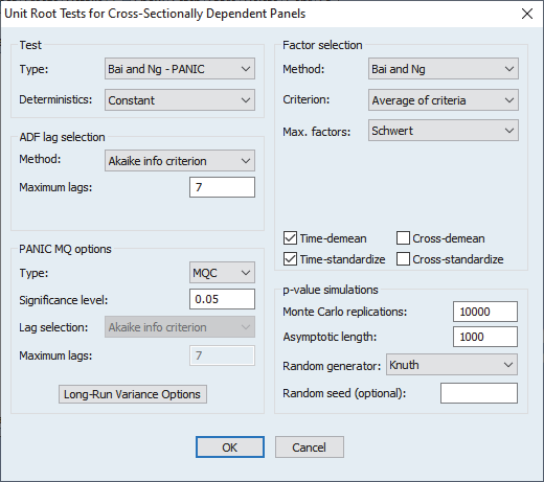
Task: Open PANIC MQ Type dropdown (MQC)
Action: point(222,272)
